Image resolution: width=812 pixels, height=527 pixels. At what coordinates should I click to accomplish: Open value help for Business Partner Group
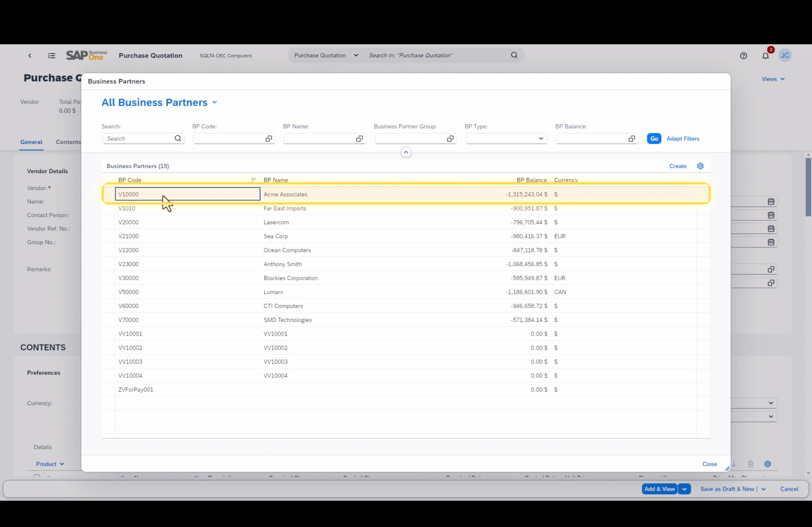450,138
